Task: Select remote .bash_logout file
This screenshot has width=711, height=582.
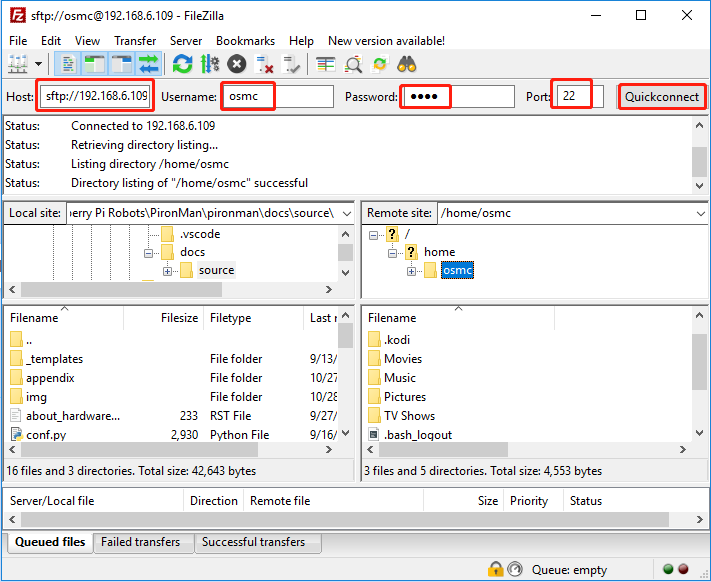Action: point(418,435)
